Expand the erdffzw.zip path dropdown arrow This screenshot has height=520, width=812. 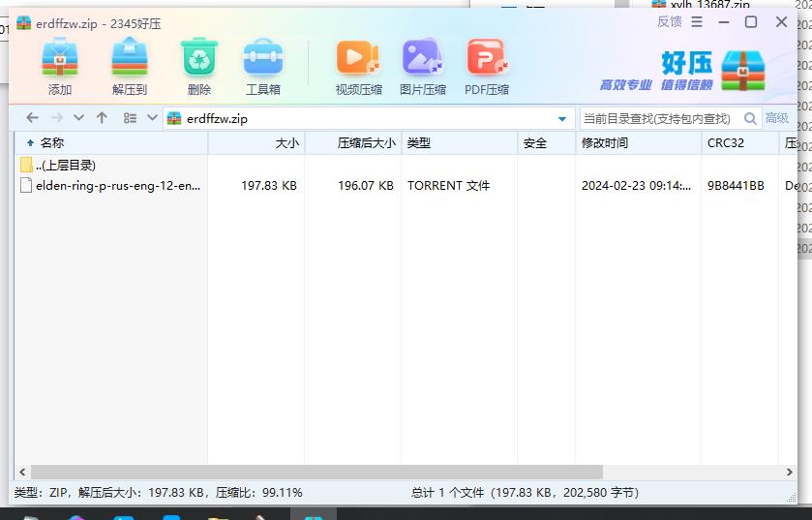562,119
